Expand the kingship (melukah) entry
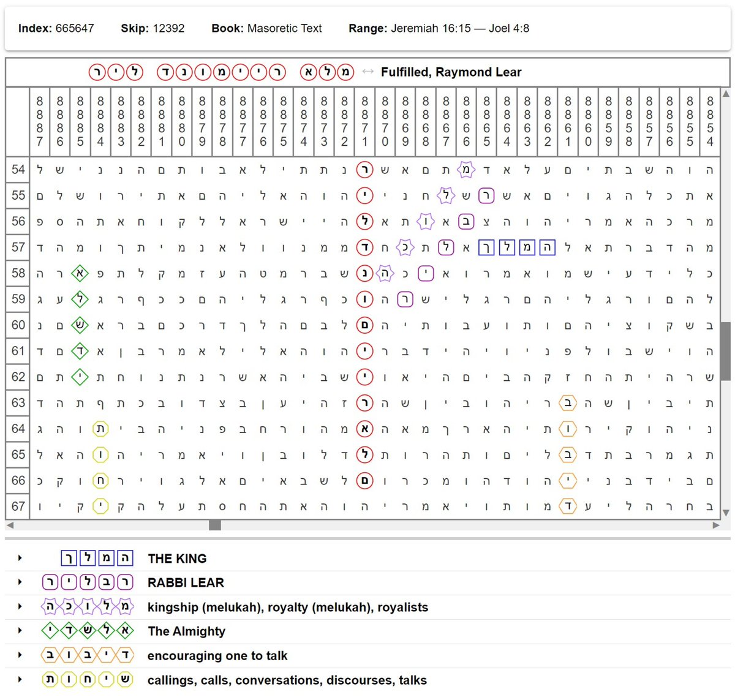735x700 pixels. click(x=19, y=606)
